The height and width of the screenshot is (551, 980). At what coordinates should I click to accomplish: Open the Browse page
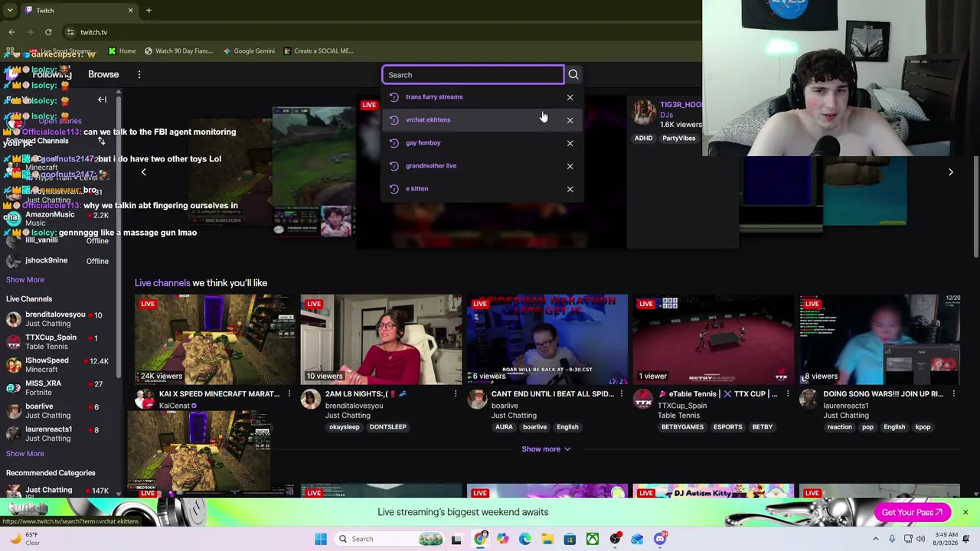pyautogui.click(x=103, y=74)
